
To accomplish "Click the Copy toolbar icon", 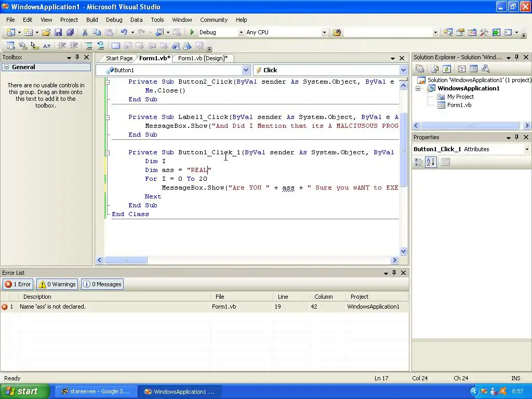I will pos(97,32).
